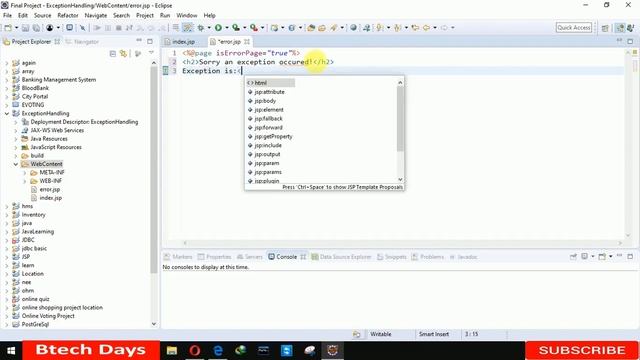
Task: Open the Open Console dropdown arrow
Action: tap(611, 256)
